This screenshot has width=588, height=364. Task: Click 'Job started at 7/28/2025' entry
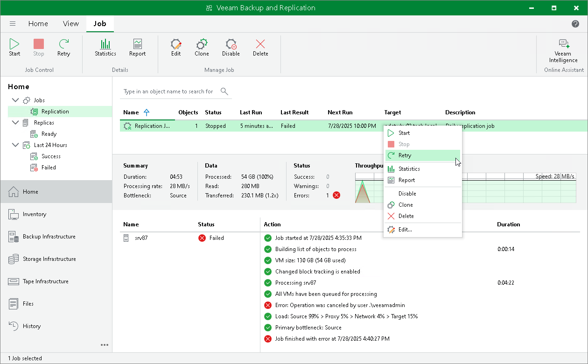coord(318,238)
